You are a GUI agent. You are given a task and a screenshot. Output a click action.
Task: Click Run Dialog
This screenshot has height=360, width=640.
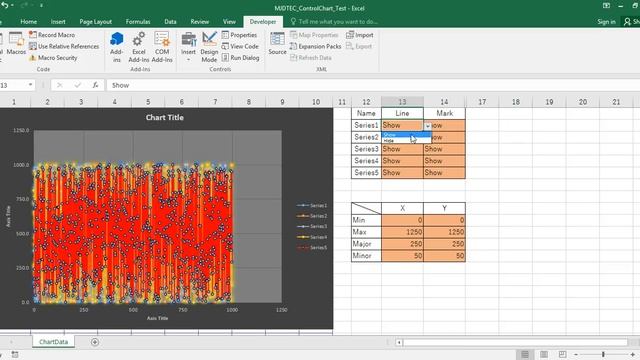240,58
